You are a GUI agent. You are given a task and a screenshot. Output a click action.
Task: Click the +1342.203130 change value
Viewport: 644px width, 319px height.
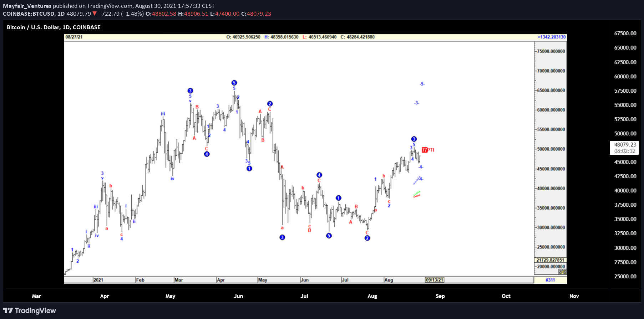pyautogui.click(x=552, y=37)
